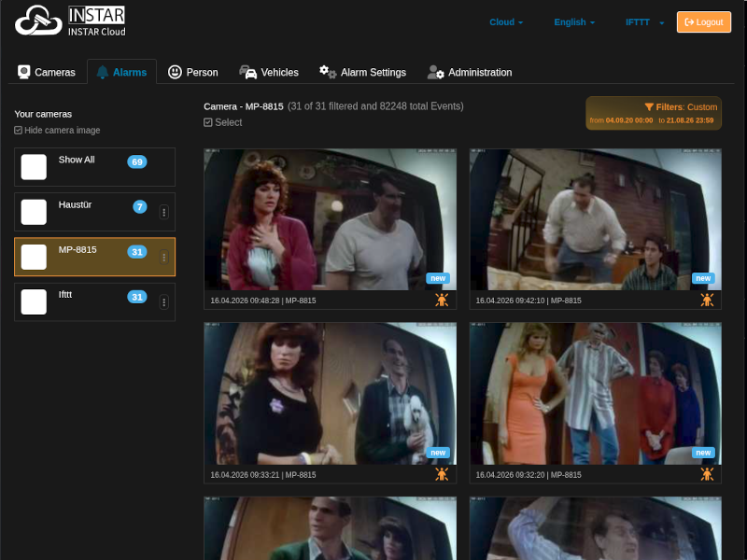The width and height of the screenshot is (747, 560).
Task: Toggle the Select checkbox above events
Action: pos(207,122)
